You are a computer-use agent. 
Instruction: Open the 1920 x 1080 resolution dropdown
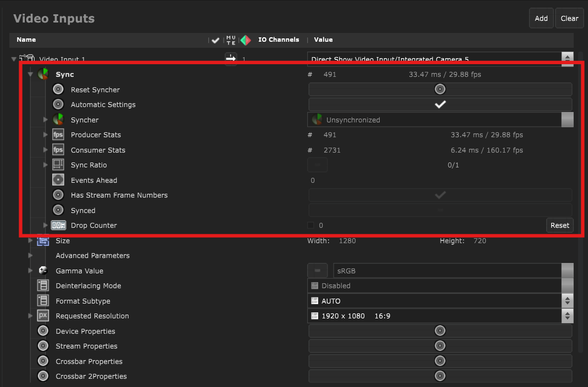point(567,316)
